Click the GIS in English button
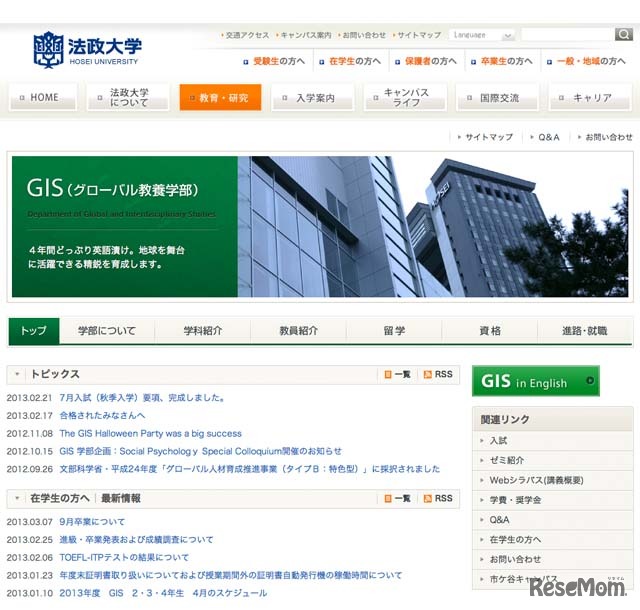 pyautogui.click(x=536, y=381)
